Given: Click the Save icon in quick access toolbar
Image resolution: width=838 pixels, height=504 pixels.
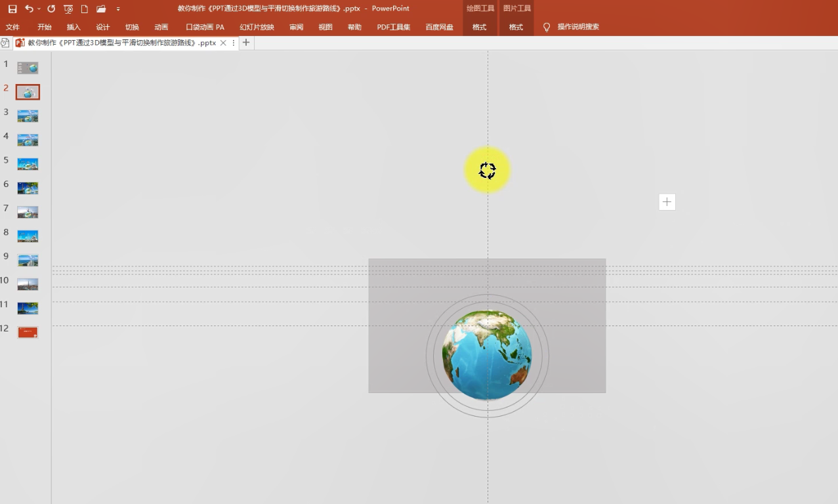Looking at the screenshot, I should point(12,9).
